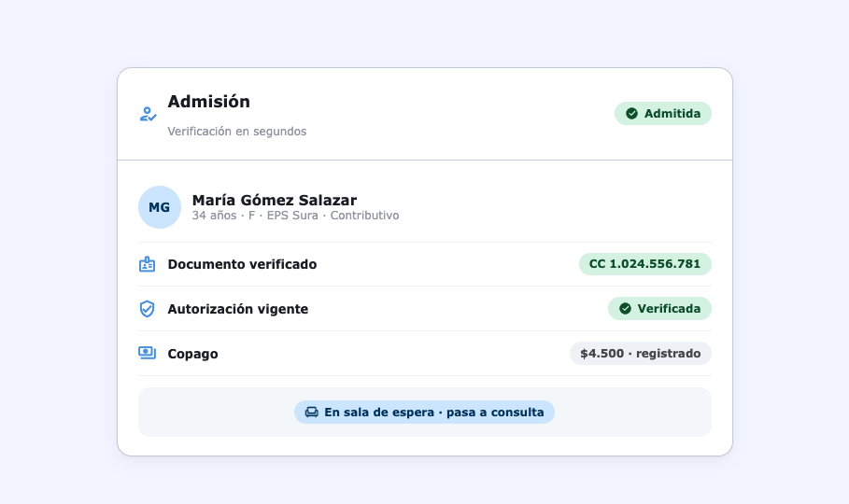Click the 'Copago' label
This screenshot has height=504, width=849.
[192, 354]
